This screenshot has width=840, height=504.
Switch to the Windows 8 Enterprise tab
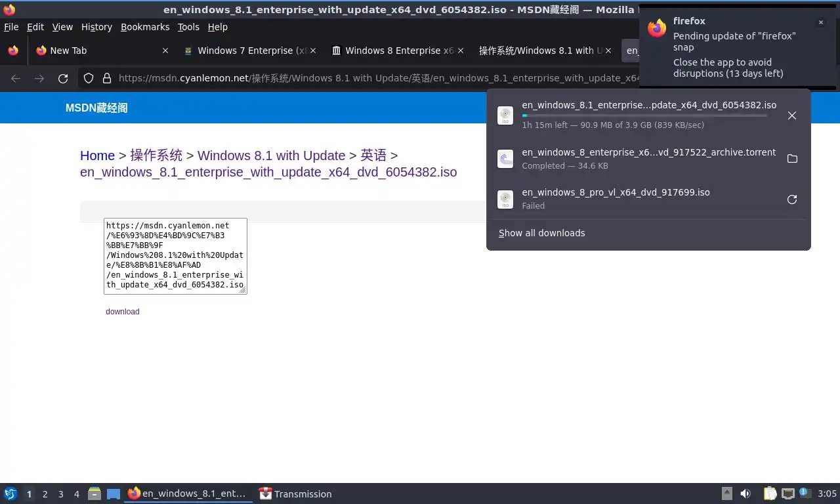(x=398, y=51)
